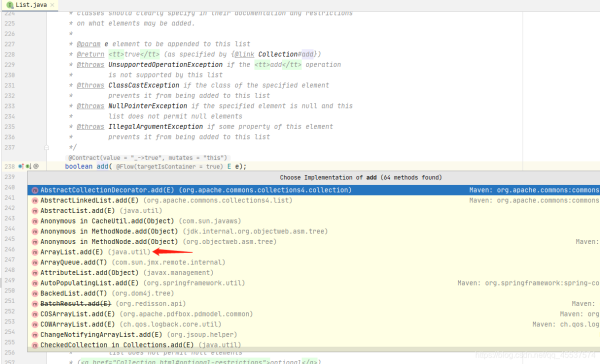600x364 pixels.
Task: Click the add method name on line 238
Action: 102,166
